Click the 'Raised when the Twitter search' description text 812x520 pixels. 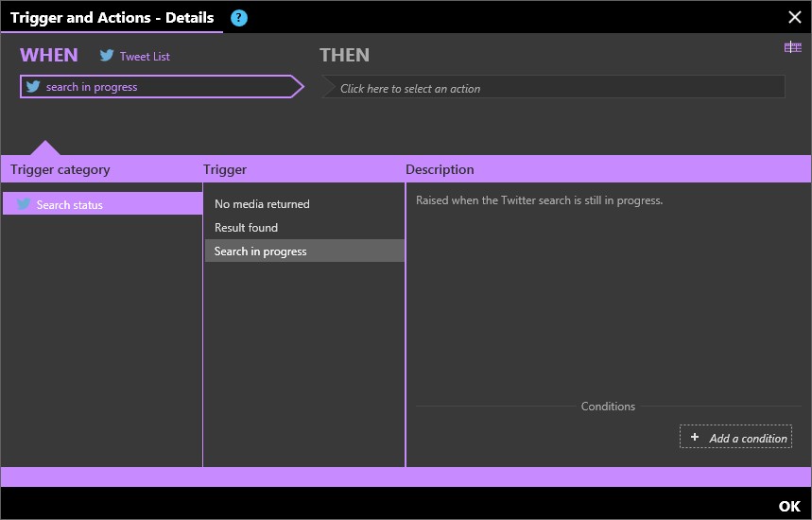539,200
